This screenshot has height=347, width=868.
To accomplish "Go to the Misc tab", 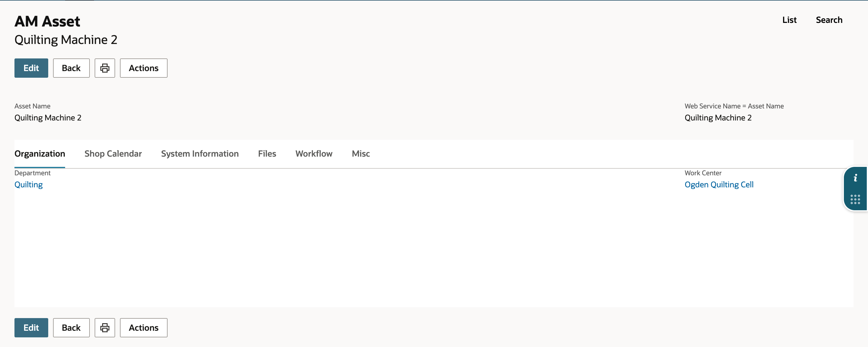I will point(361,154).
